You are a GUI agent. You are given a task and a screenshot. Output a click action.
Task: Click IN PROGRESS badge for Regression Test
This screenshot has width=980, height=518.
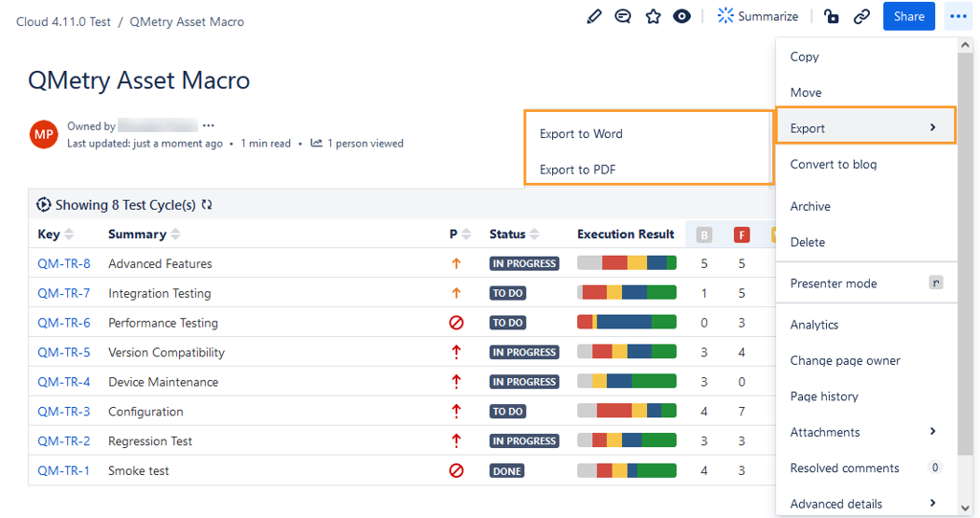pos(523,441)
